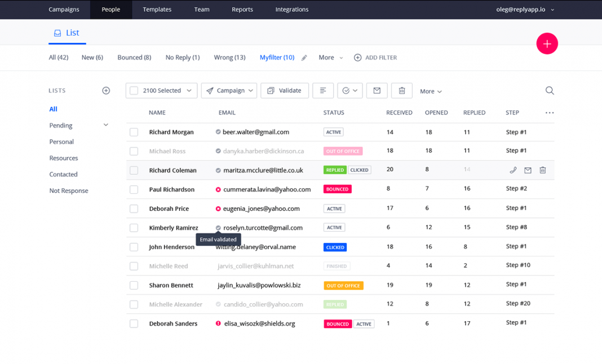The image size is (602, 364).
Task: Click red invalid icon beside cummerata.lavina@yahoo.com
Action: [x=218, y=189]
